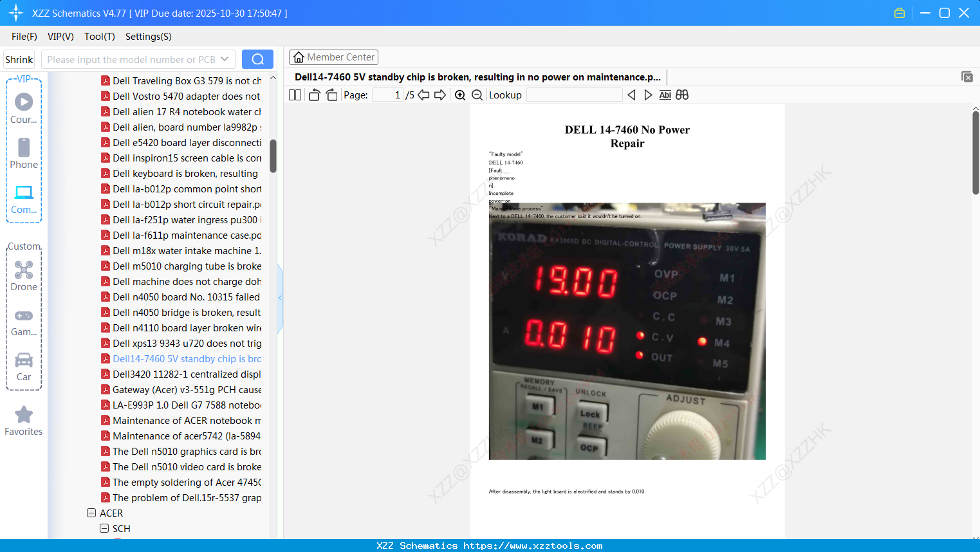
Task: Find previous lookup match
Action: tap(631, 95)
